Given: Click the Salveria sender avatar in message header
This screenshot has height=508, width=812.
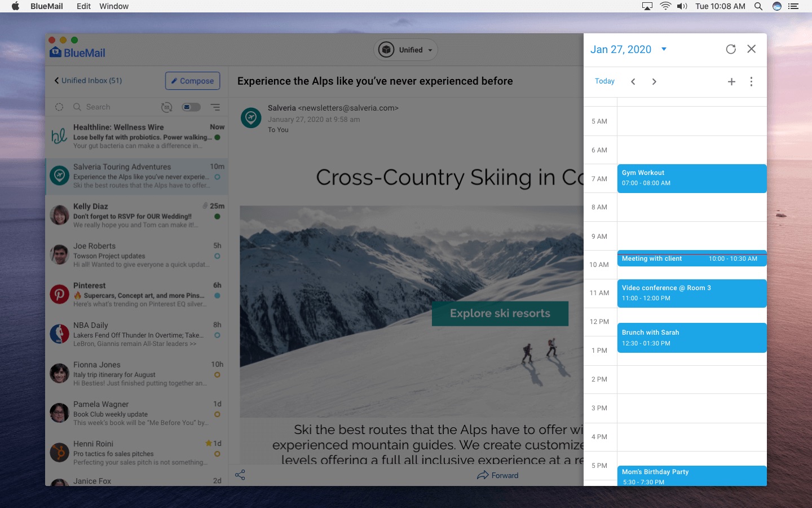Looking at the screenshot, I should (x=251, y=118).
